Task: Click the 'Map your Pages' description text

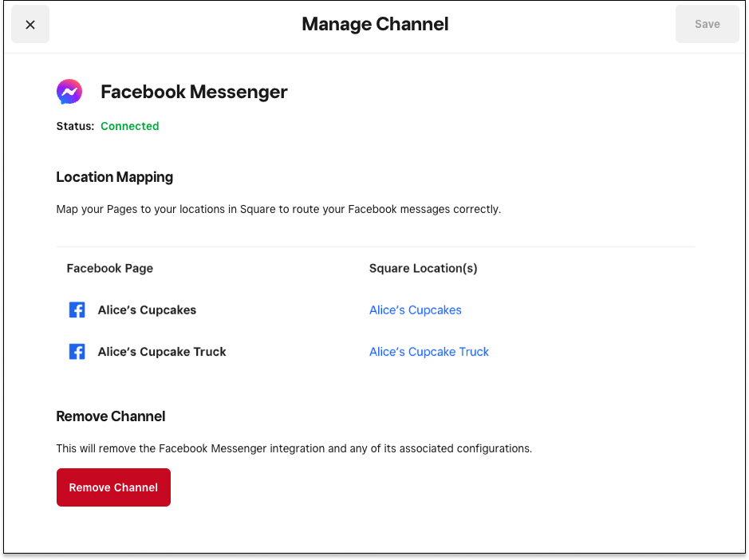Action: click(x=278, y=209)
